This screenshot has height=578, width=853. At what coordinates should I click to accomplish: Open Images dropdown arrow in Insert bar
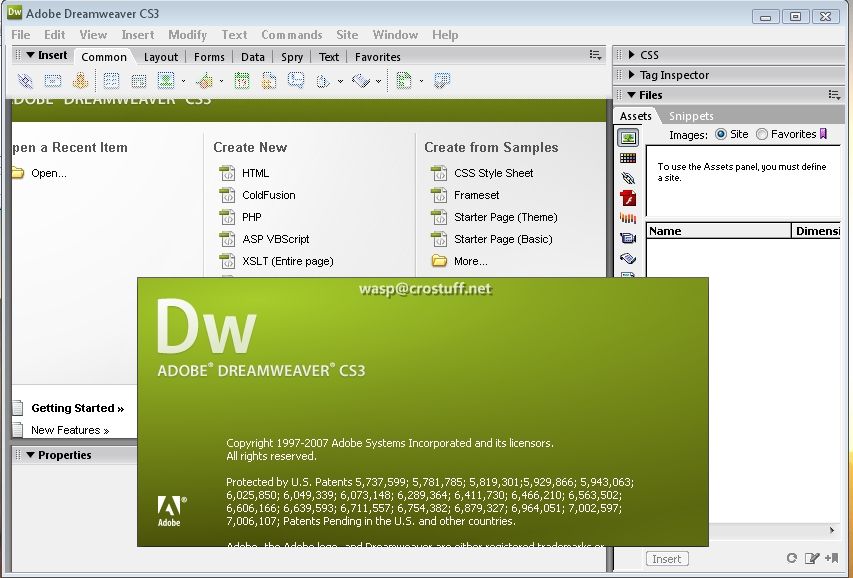[x=183, y=82]
